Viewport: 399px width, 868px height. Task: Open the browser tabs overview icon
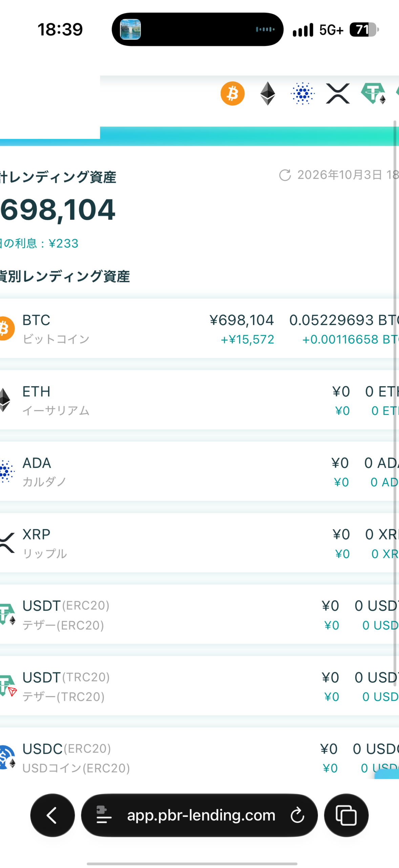346,815
